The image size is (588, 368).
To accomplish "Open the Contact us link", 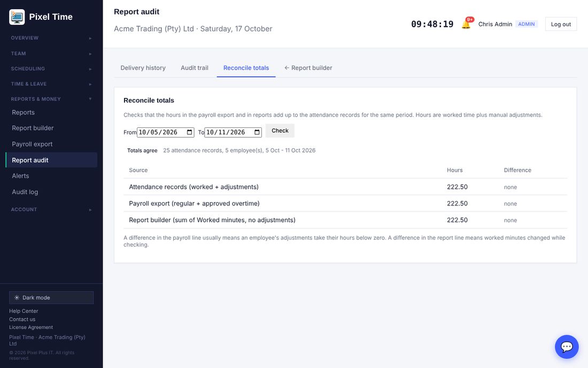I will tap(22, 319).
